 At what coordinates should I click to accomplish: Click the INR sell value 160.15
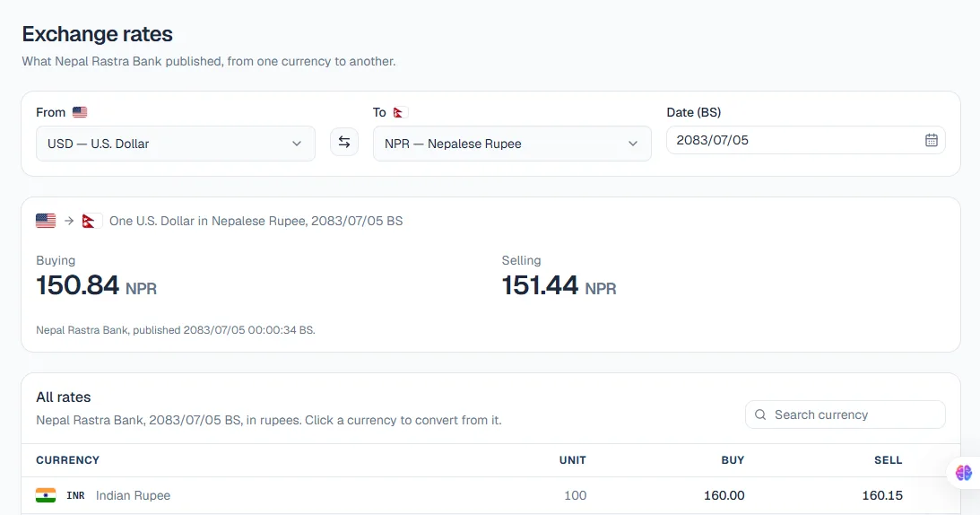coord(882,495)
